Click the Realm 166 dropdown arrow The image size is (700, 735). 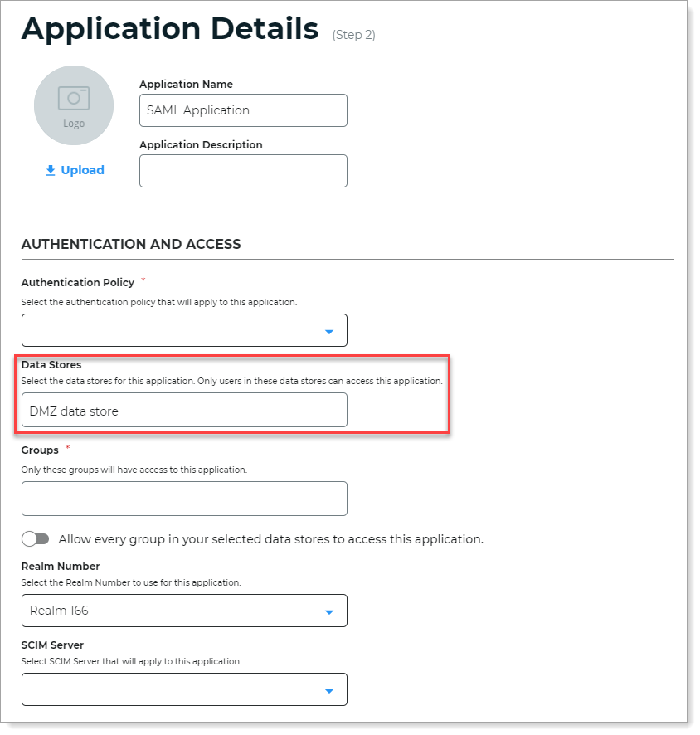coord(329,612)
